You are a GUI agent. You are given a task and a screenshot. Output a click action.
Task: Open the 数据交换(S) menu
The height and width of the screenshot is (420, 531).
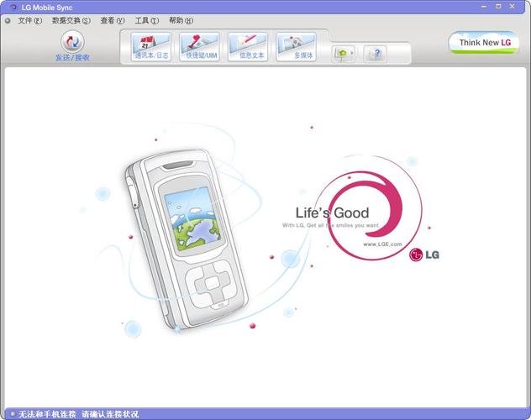pyautogui.click(x=71, y=21)
